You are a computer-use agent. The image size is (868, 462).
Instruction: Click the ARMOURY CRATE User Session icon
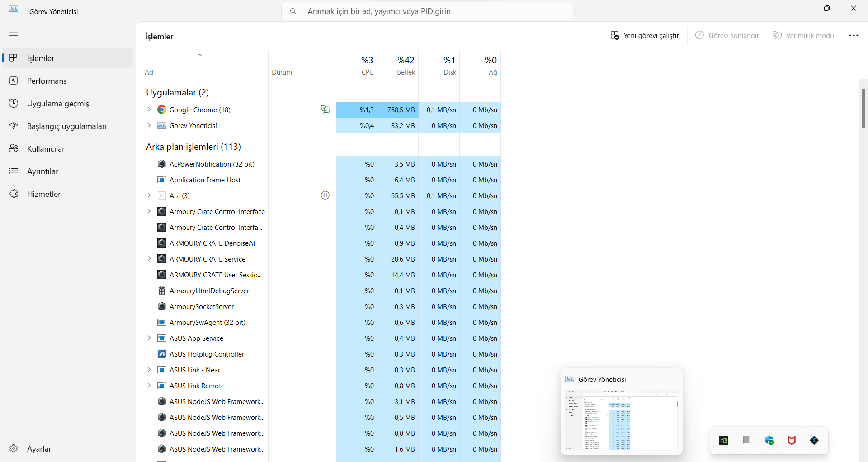coord(161,275)
